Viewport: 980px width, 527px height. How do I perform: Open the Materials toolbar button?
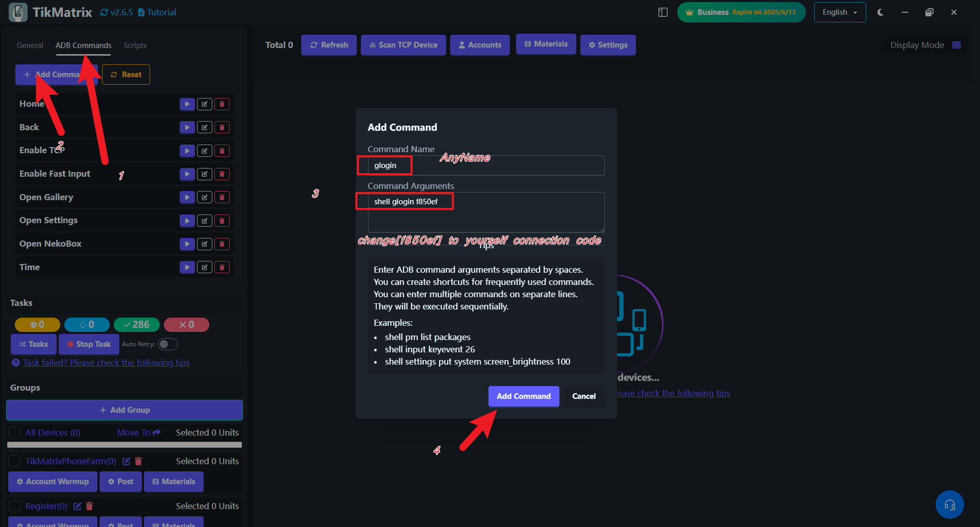coord(546,44)
